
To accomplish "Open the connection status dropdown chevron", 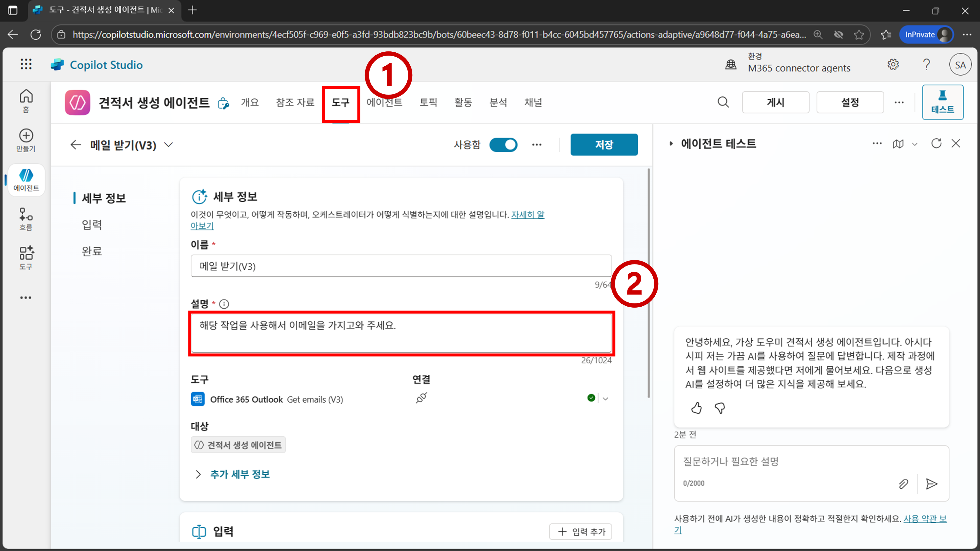I will click(x=606, y=398).
